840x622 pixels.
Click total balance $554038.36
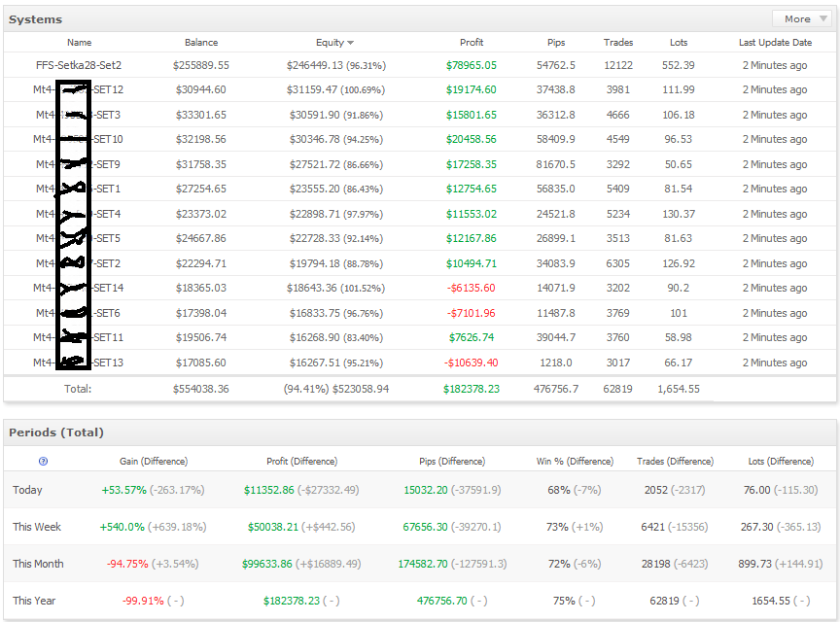201,389
